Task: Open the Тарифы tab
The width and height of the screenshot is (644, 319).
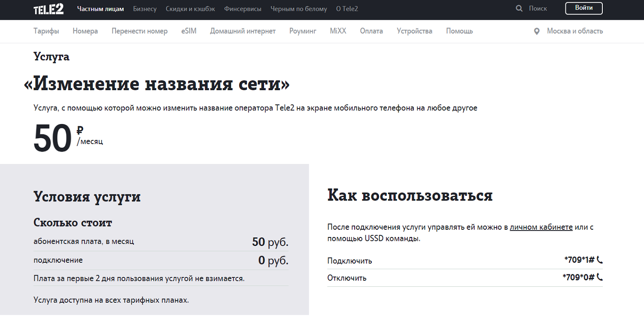Action: [46, 31]
